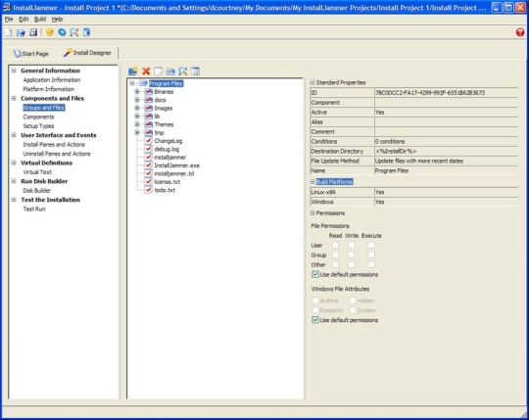Click the refresh file groups icon
Screen dimensions: 529x420
point(195,71)
